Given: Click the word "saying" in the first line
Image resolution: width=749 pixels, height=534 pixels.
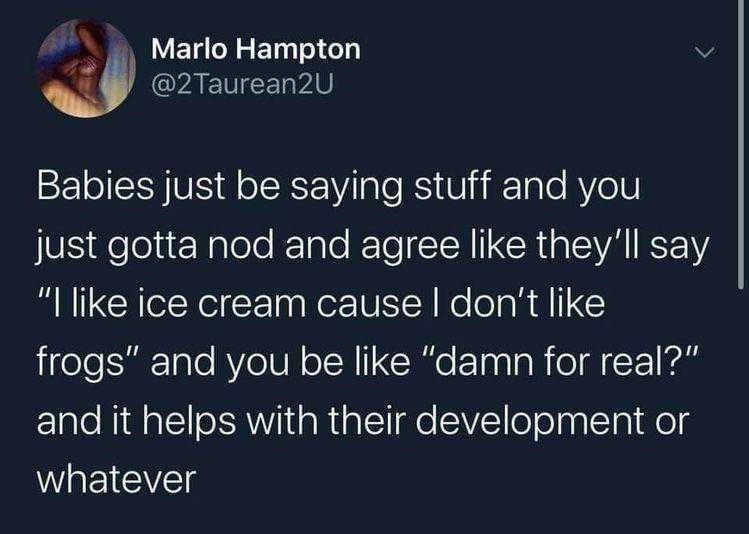Looking at the screenshot, I should [347, 189].
